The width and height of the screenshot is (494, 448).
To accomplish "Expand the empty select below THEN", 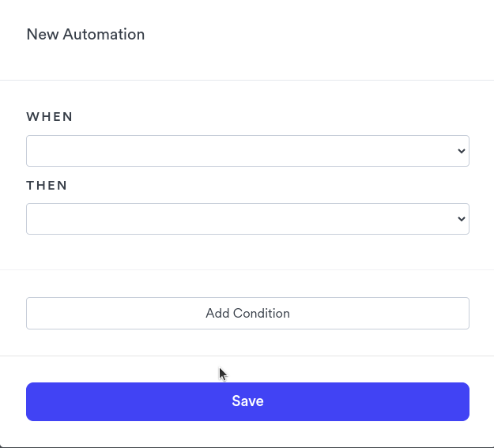I will click(247, 219).
